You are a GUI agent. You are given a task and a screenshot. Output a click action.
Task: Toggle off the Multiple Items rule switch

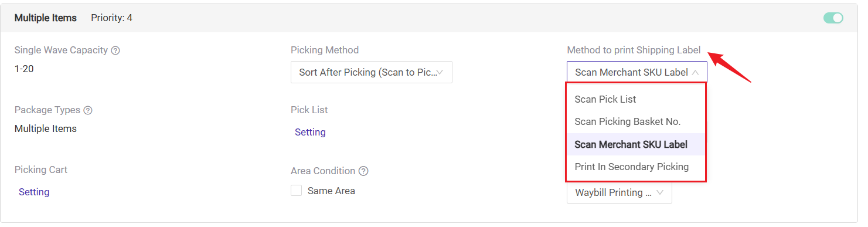(x=833, y=18)
